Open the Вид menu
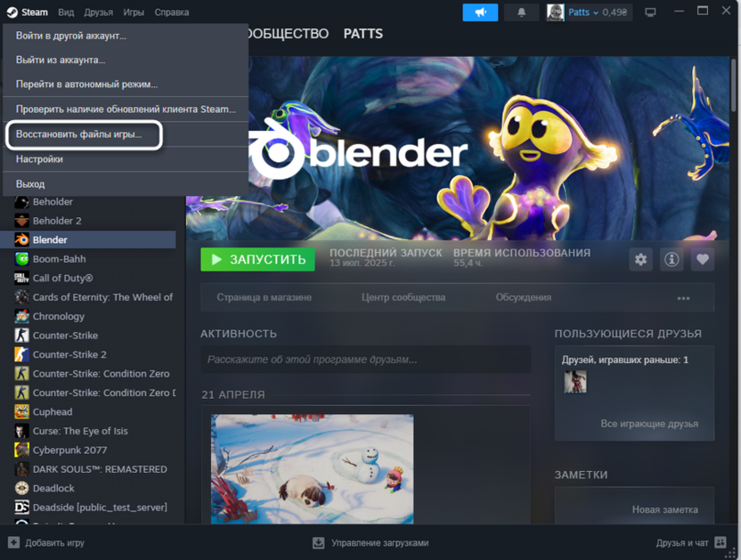741x560 pixels. point(66,12)
